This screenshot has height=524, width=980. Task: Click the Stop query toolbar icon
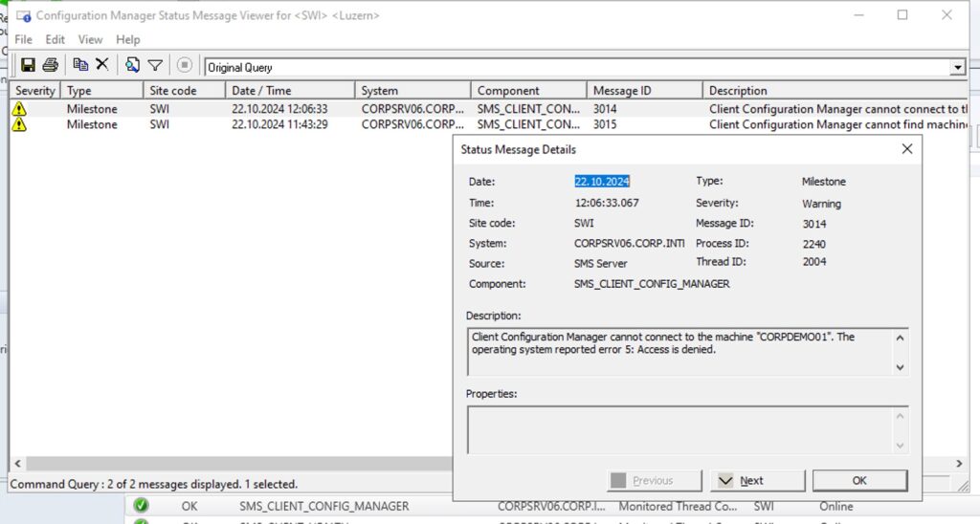[x=186, y=66]
